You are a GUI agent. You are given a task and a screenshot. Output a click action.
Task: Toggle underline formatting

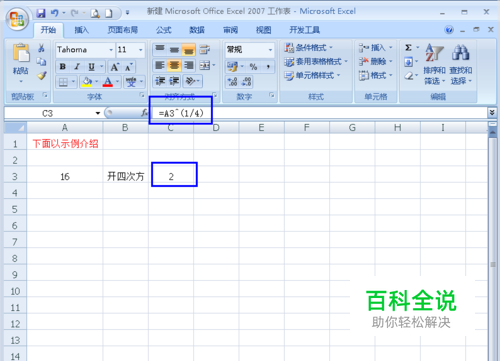click(91, 67)
